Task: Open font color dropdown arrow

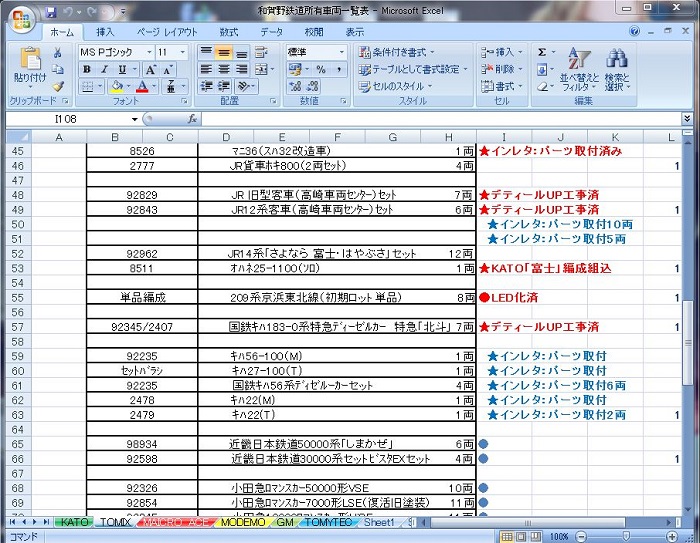Action: click(x=154, y=86)
